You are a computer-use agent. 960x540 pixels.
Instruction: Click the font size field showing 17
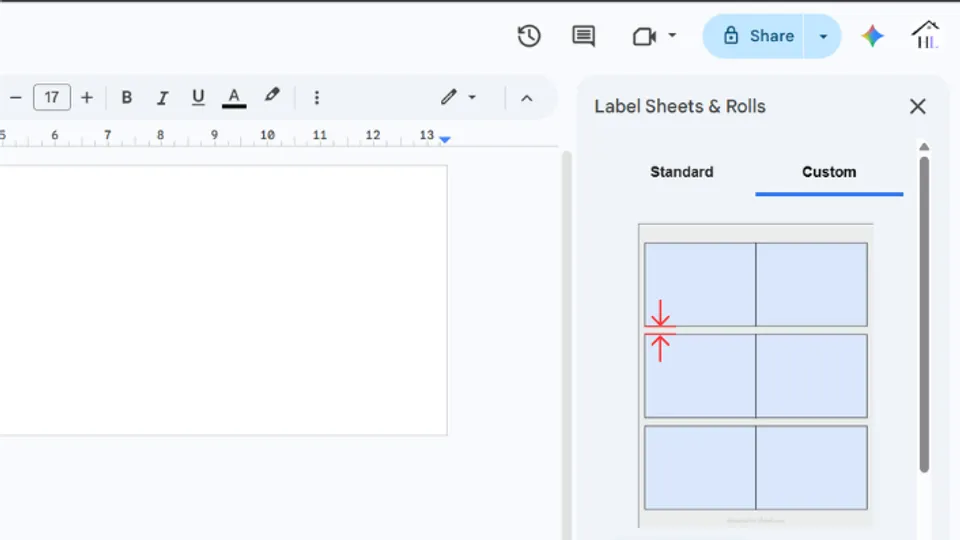pos(52,97)
